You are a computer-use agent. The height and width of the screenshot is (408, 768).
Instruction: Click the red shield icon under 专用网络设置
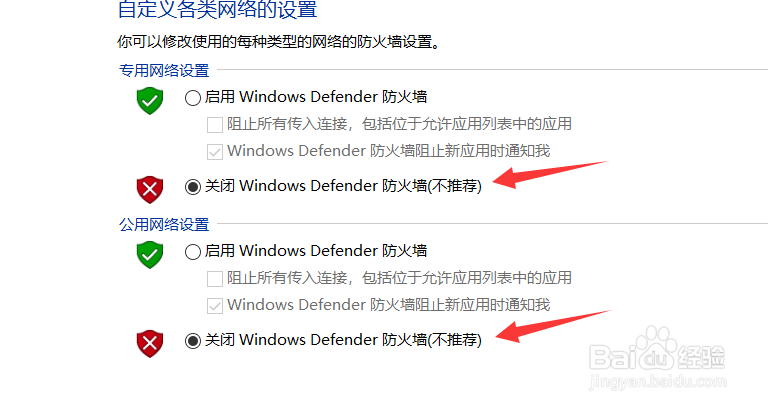[x=149, y=190]
